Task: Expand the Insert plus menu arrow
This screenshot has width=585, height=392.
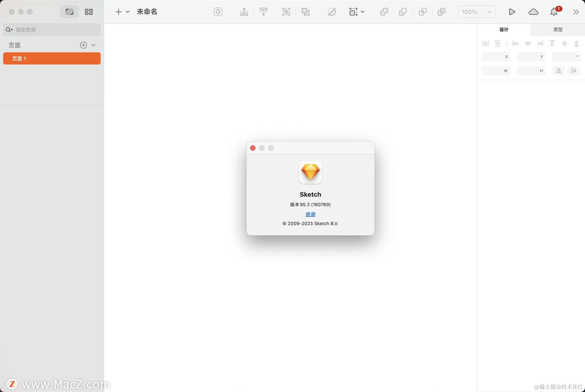Action: click(128, 12)
